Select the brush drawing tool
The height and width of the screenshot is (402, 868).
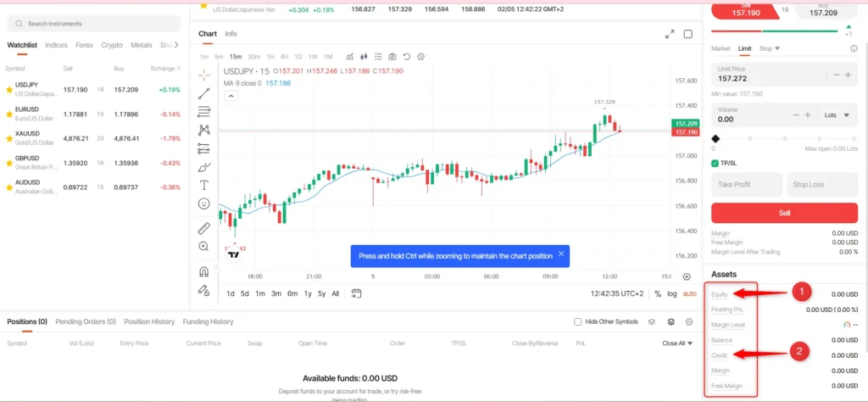pos(203,167)
